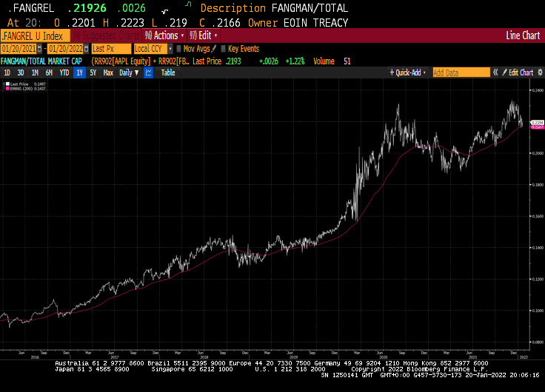Click the Mov Avgs pencil edit icon
The width and height of the screenshot is (545, 392).
(x=214, y=49)
